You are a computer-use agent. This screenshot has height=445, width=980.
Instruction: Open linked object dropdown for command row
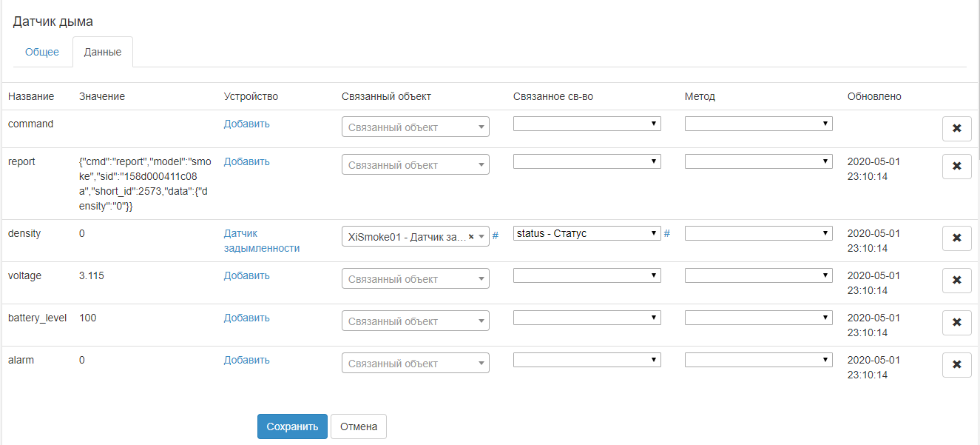coord(415,127)
